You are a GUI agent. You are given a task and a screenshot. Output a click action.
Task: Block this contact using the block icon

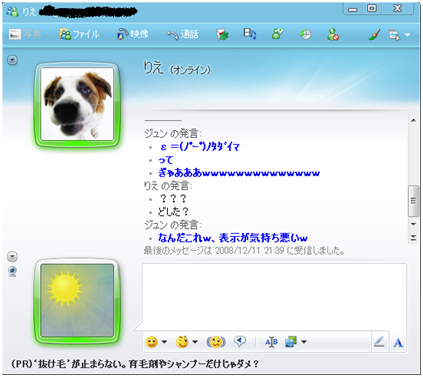click(x=333, y=34)
